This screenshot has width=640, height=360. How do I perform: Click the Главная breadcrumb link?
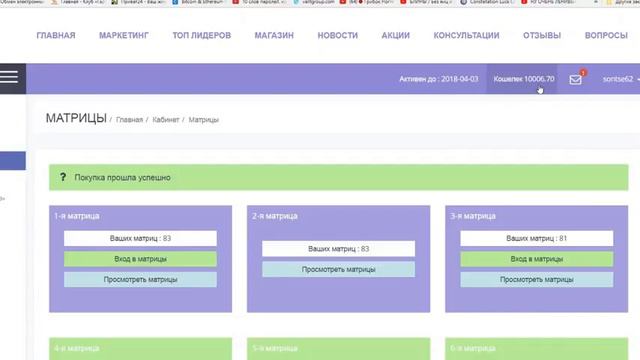129,120
